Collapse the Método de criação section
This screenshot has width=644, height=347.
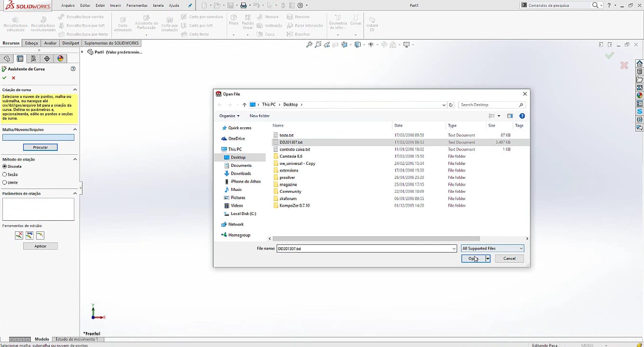pyautogui.click(x=75, y=159)
